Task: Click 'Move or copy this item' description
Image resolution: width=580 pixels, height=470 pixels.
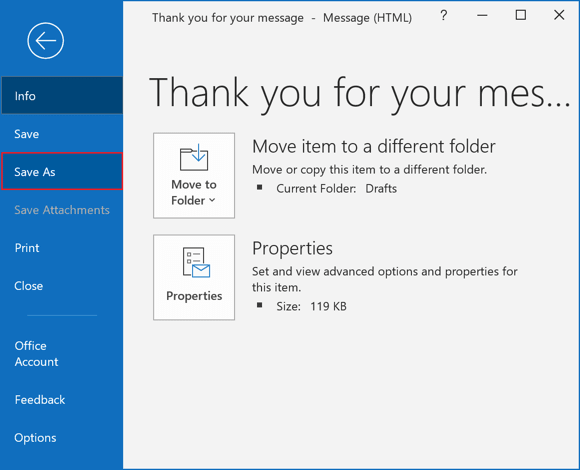Action: click(x=370, y=170)
